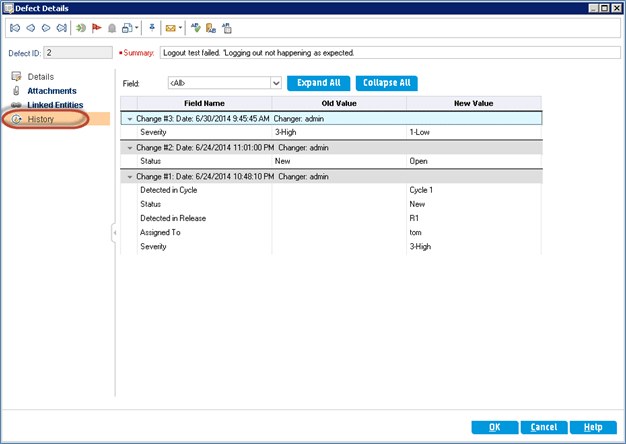Click the envelope send-by-email icon
Viewport: 626px width, 444px height.
click(170, 29)
